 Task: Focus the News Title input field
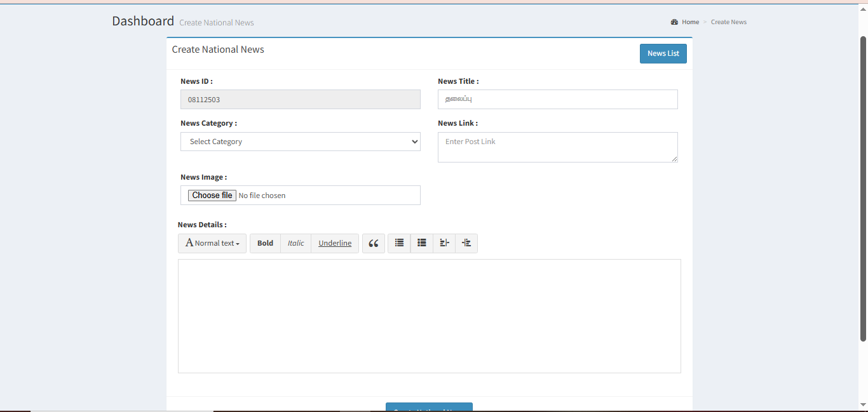click(557, 100)
